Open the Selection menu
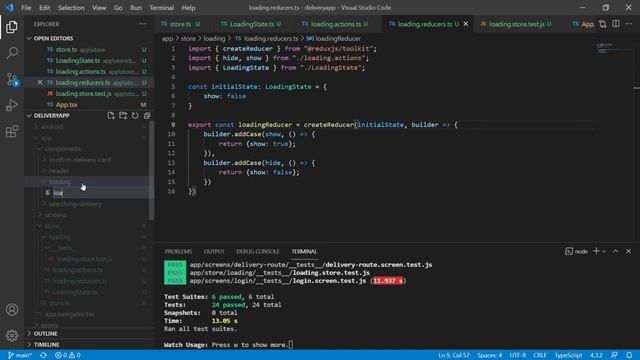The image size is (640, 360). (71, 7)
